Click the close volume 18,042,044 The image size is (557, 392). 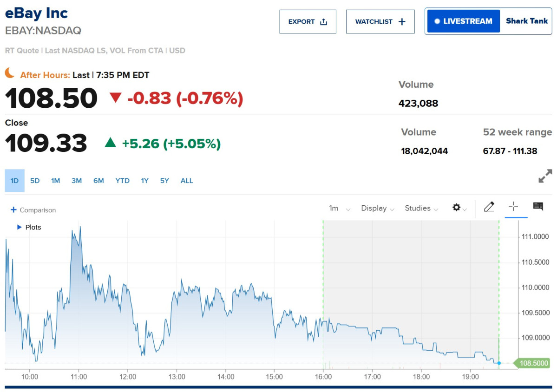tap(424, 151)
